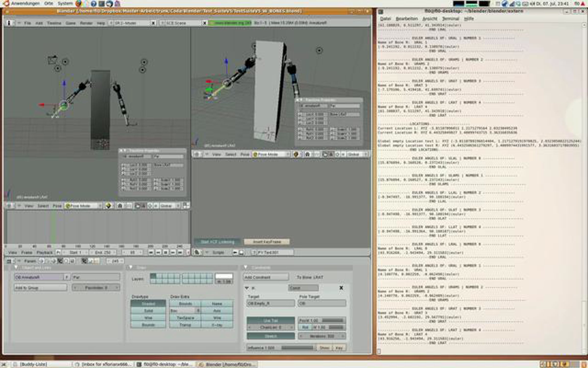Viewport: 588px width, 368px height.
Task: Enable Solid drawtype button
Action: tap(148, 311)
